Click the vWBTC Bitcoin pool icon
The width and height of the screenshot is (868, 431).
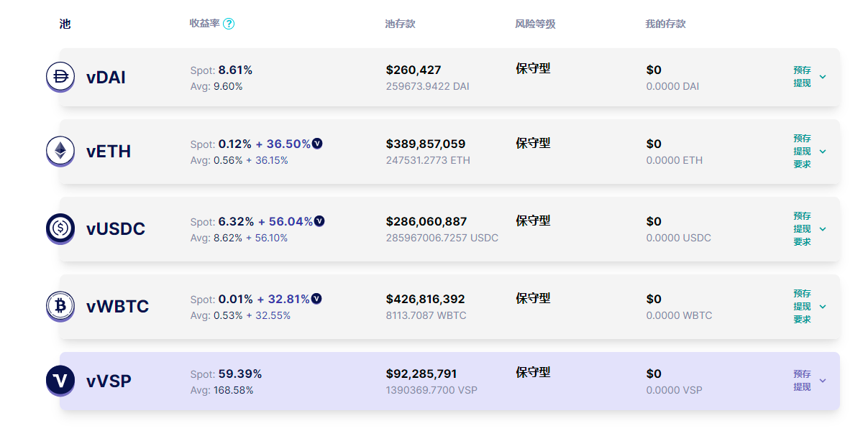point(60,306)
